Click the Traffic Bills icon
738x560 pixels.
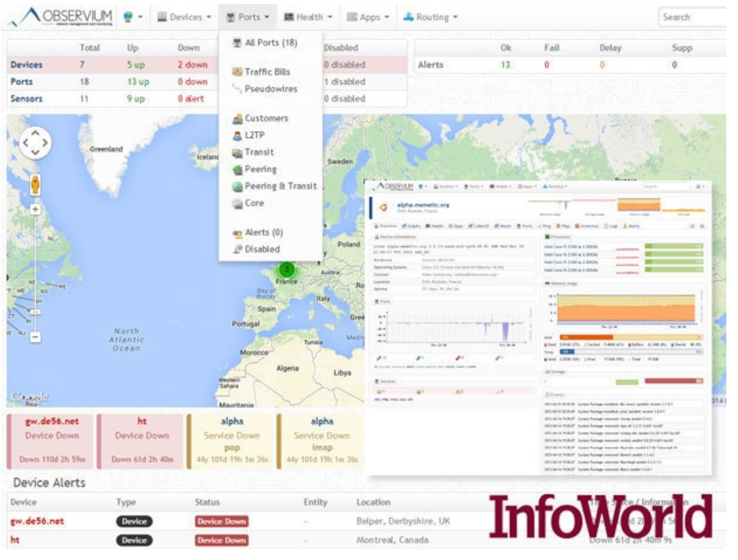point(237,72)
